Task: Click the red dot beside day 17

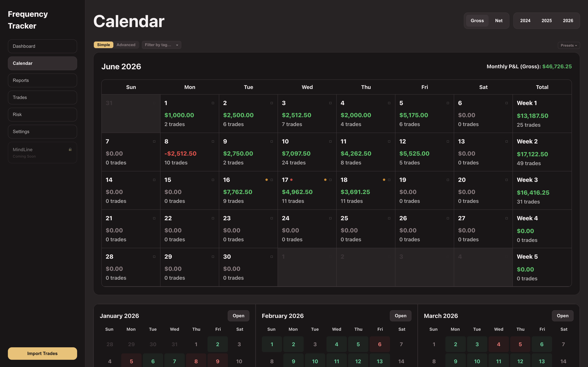Action: click(x=291, y=180)
